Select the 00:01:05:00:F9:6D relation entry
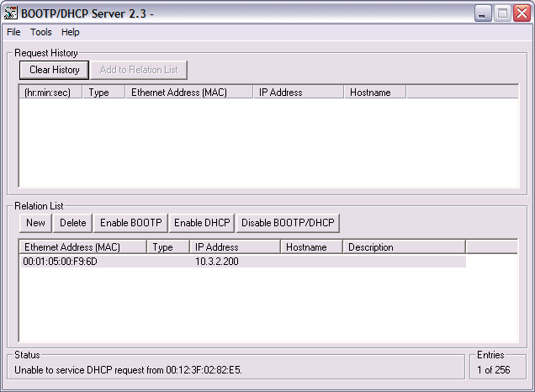 [242, 262]
